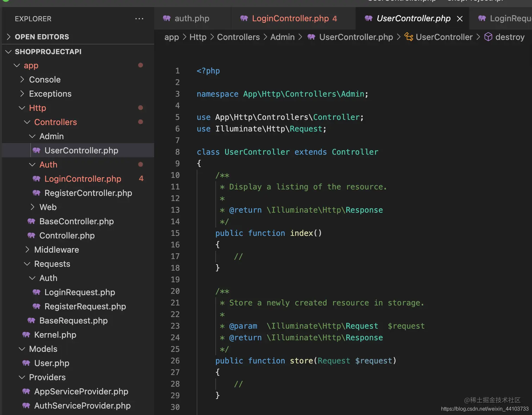The height and width of the screenshot is (415, 532).
Task: Click 'Controllers' breadcrumb segment
Action: [x=238, y=37]
